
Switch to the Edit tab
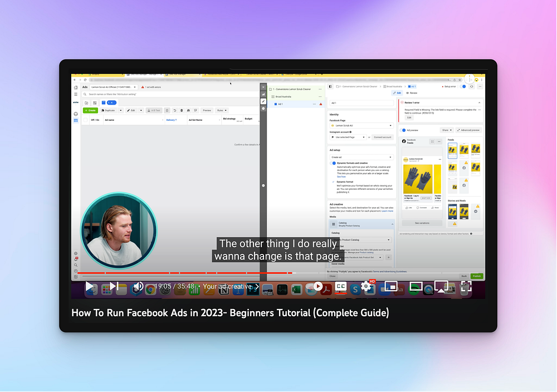click(397, 93)
